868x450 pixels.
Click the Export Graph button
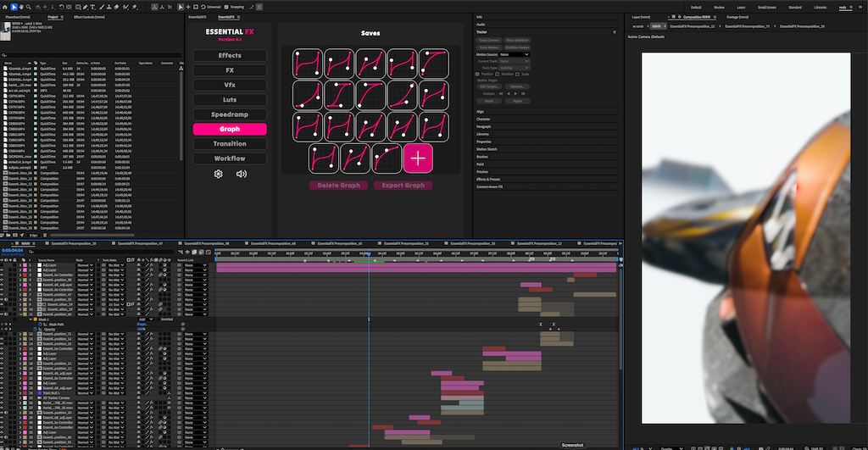(403, 186)
